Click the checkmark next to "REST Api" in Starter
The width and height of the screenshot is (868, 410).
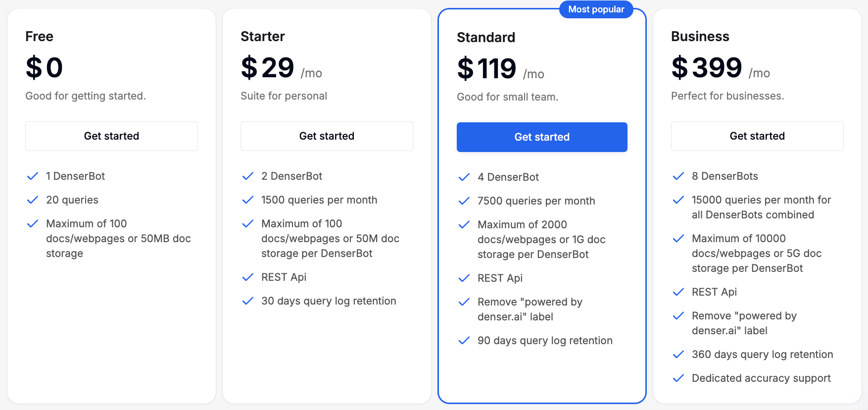coord(248,277)
